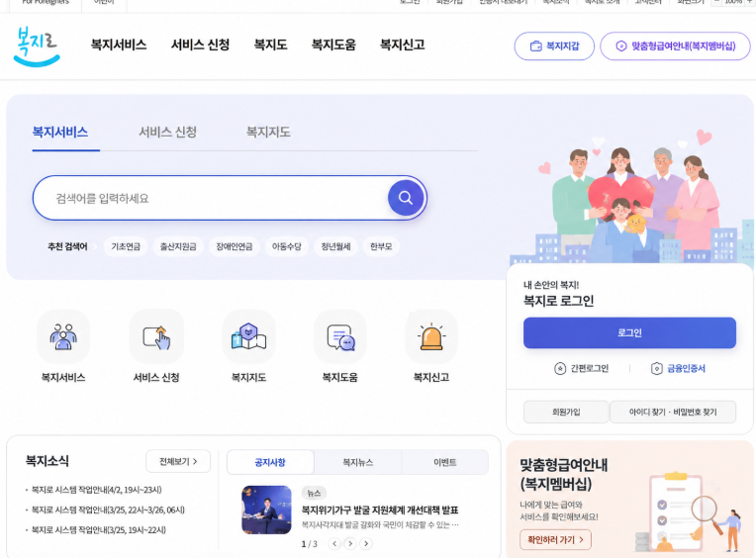
Task: Select recommended keyword 아동수당
Action: (x=286, y=246)
